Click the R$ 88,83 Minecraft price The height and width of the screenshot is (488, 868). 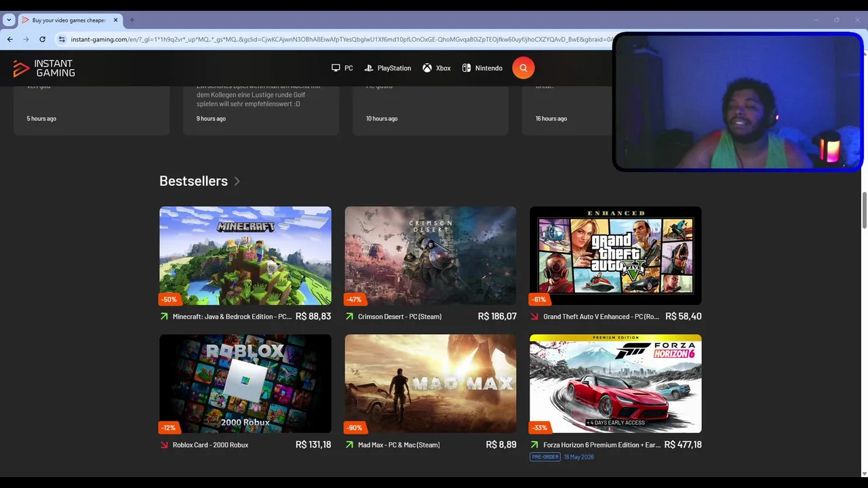click(x=313, y=317)
